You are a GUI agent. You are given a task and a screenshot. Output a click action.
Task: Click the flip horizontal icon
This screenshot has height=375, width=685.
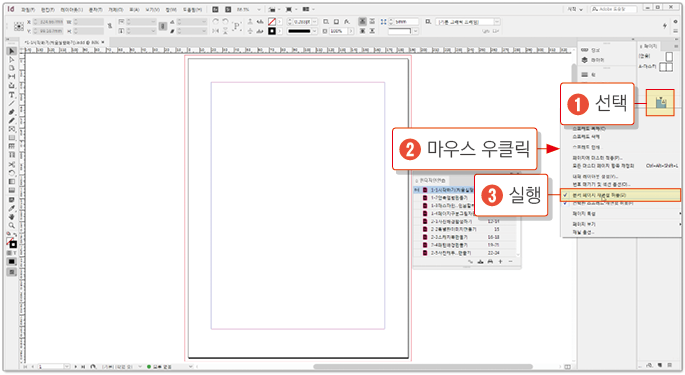pyautogui.click(x=215, y=31)
